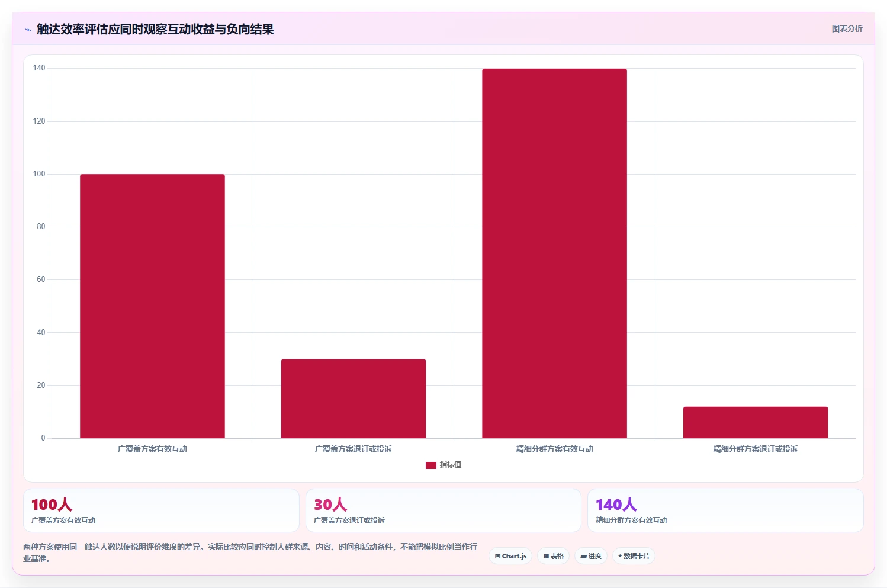Click the 精细分群方案退订或投诉 axis label

756,449
